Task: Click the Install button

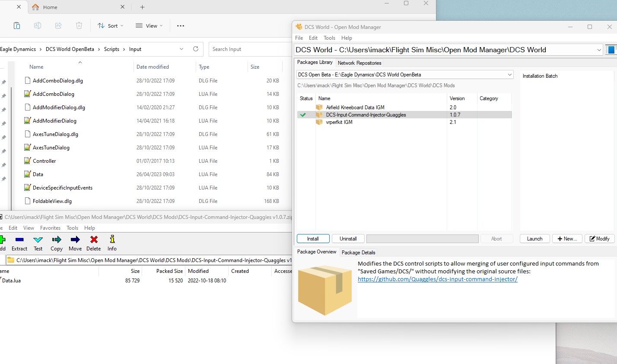Action: point(313,239)
